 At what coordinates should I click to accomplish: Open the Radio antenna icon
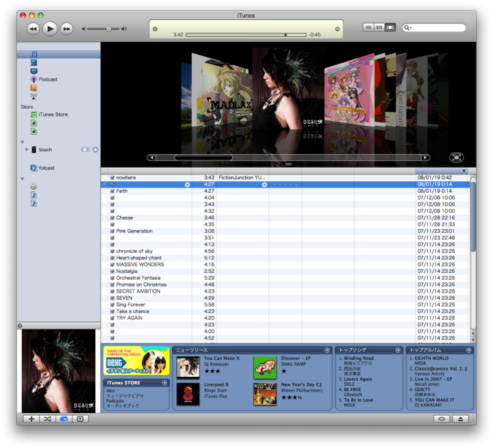click(x=34, y=96)
